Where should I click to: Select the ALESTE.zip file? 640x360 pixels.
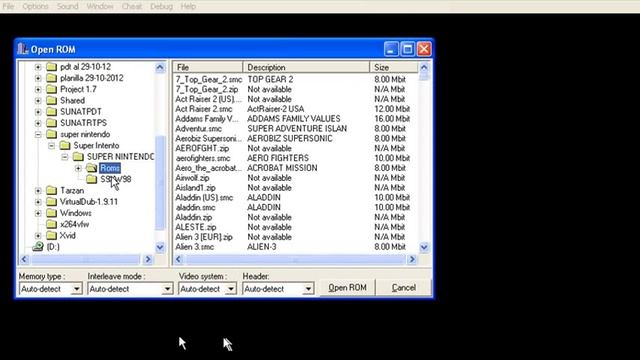[x=196, y=227]
